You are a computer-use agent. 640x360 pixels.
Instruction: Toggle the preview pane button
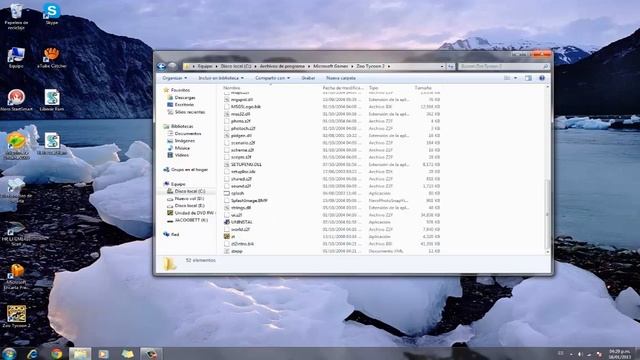pos(528,78)
